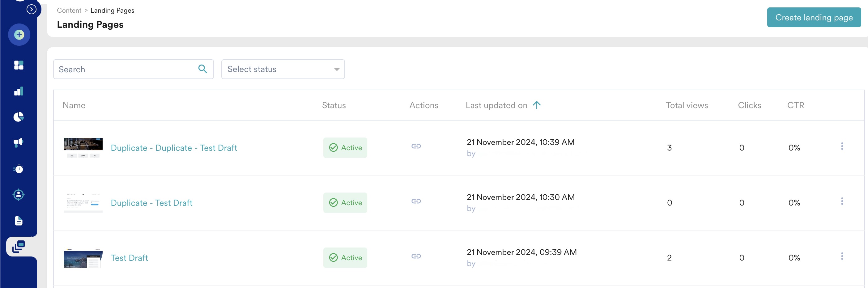Open the Select status dropdown

(283, 69)
